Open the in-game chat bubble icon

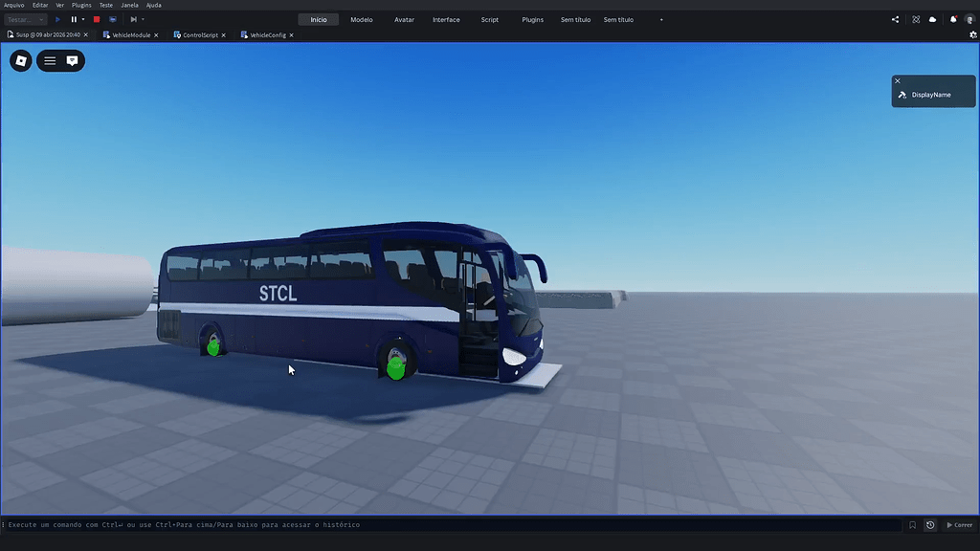click(72, 60)
